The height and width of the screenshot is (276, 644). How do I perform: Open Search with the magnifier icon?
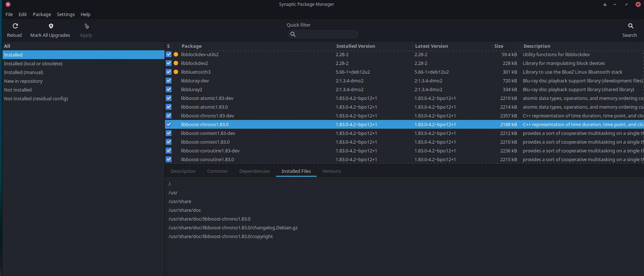[x=630, y=26]
